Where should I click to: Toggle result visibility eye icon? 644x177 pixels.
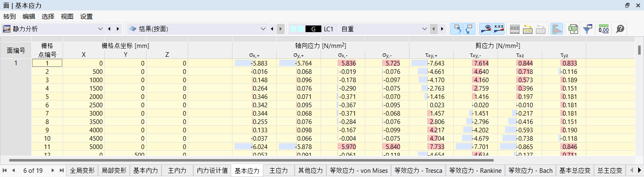pyautogui.click(x=486, y=29)
